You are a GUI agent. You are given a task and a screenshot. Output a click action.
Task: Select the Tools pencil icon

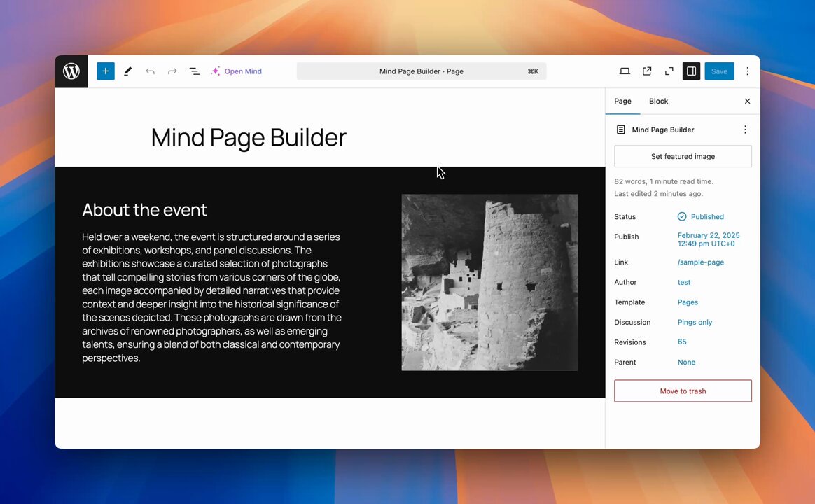pyautogui.click(x=127, y=71)
